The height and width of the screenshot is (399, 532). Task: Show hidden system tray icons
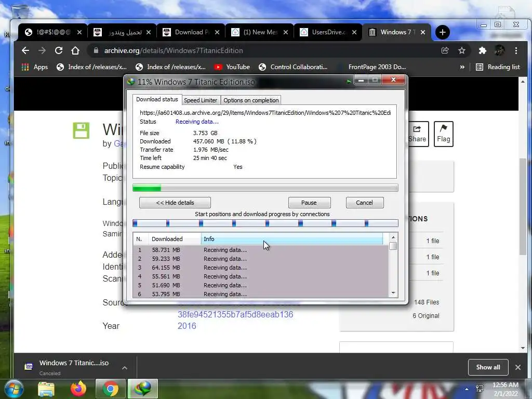(x=467, y=390)
